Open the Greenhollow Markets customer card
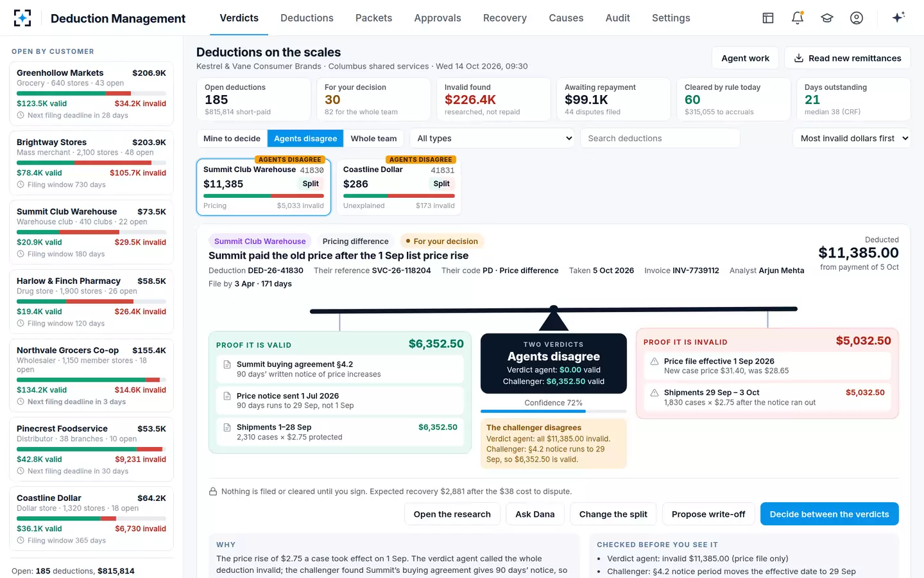The image size is (924, 578). [91, 94]
